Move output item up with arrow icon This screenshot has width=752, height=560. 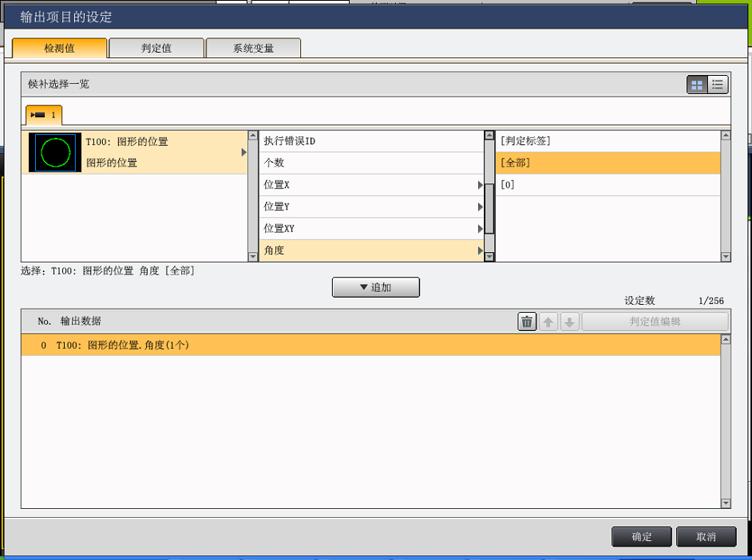[548, 321]
